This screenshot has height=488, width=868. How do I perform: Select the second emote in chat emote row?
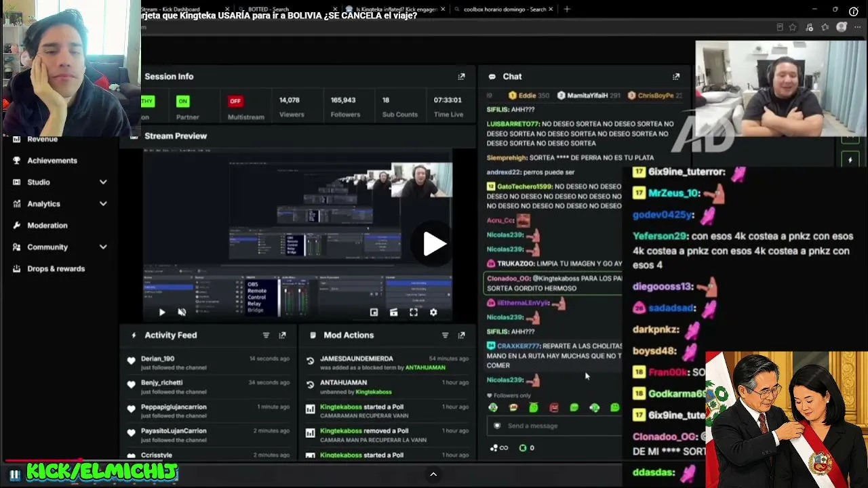click(x=513, y=407)
